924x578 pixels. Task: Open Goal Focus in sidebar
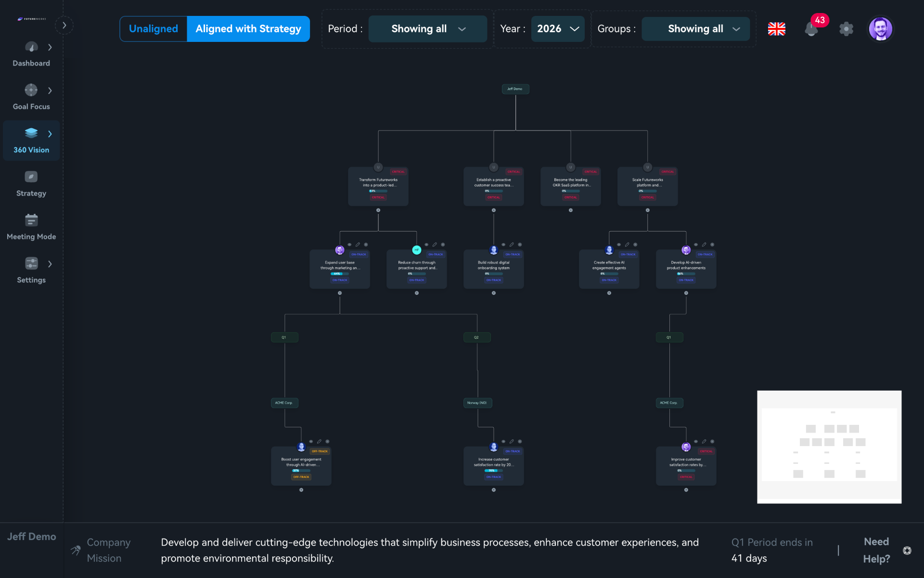(31, 97)
